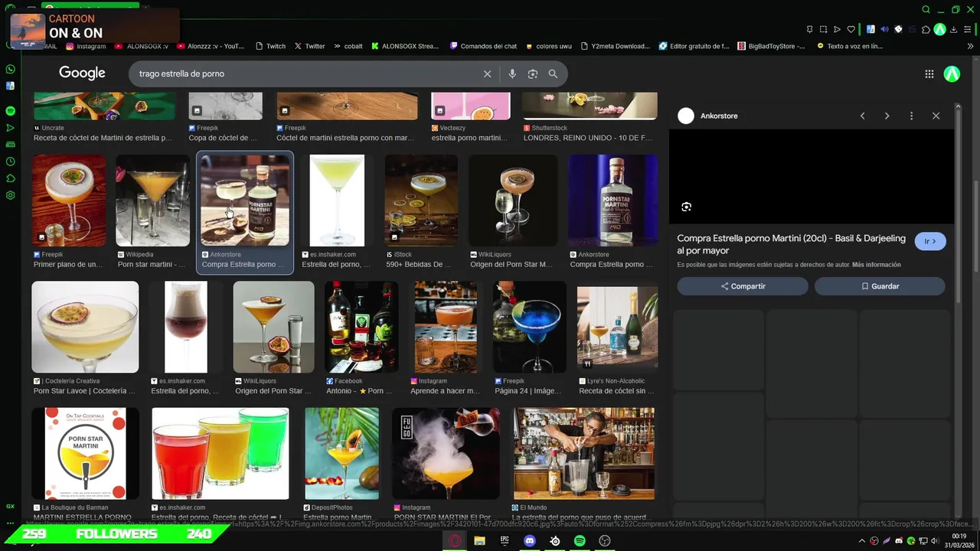Clear the Google search box with X

pyautogui.click(x=487, y=74)
